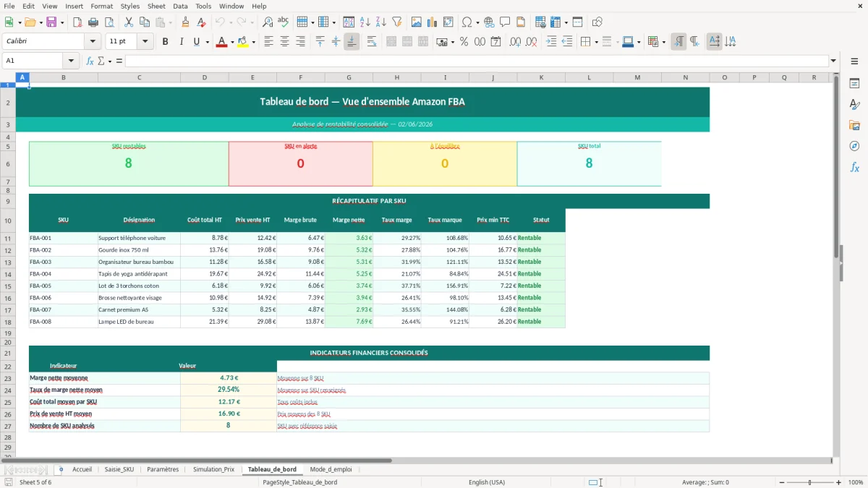Toggle Align Left
Screen dimensions: 868x488
(x=269, y=42)
